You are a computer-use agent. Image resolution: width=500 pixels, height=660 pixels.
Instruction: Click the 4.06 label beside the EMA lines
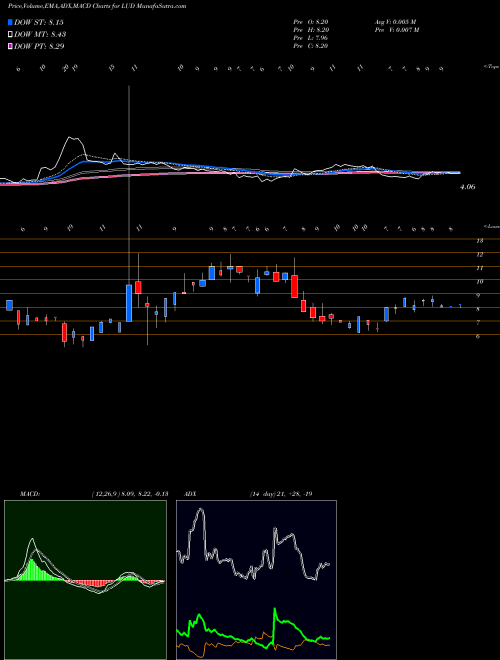pyautogui.click(x=468, y=187)
